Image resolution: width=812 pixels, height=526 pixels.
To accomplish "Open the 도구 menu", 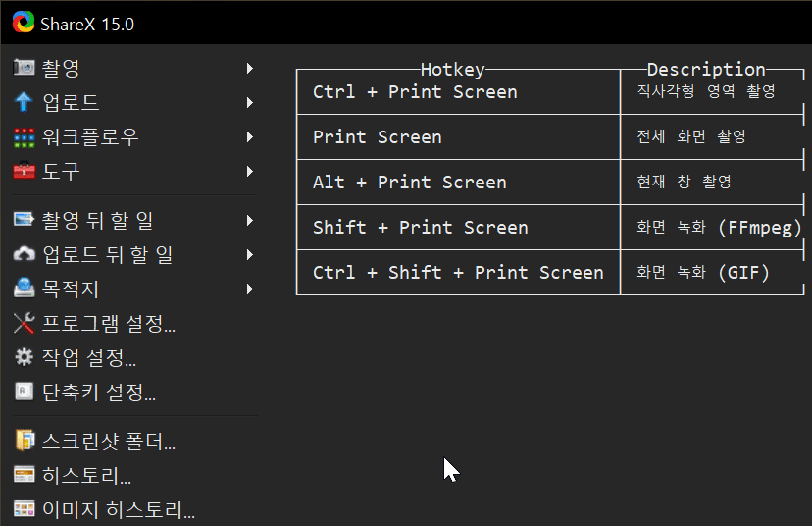I will 134,171.
